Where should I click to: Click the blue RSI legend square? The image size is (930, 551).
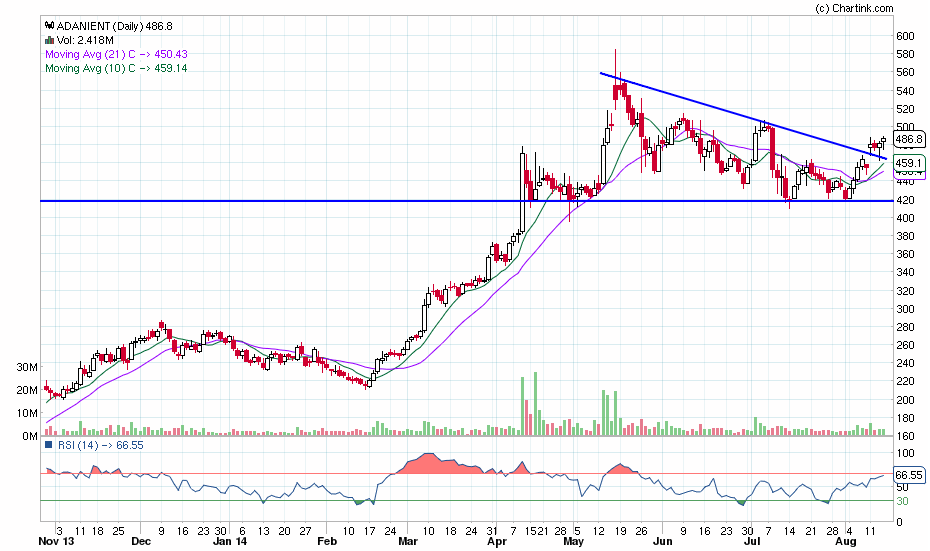pos(49,445)
